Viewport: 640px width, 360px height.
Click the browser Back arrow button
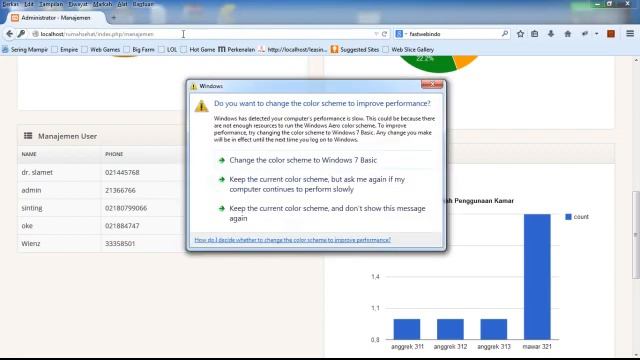point(9,34)
